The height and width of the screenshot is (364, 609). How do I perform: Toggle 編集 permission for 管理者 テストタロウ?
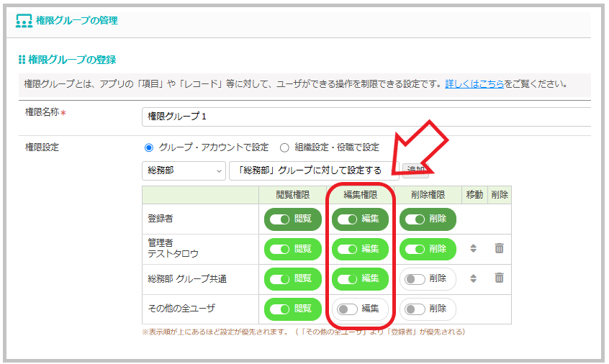tap(360, 249)
